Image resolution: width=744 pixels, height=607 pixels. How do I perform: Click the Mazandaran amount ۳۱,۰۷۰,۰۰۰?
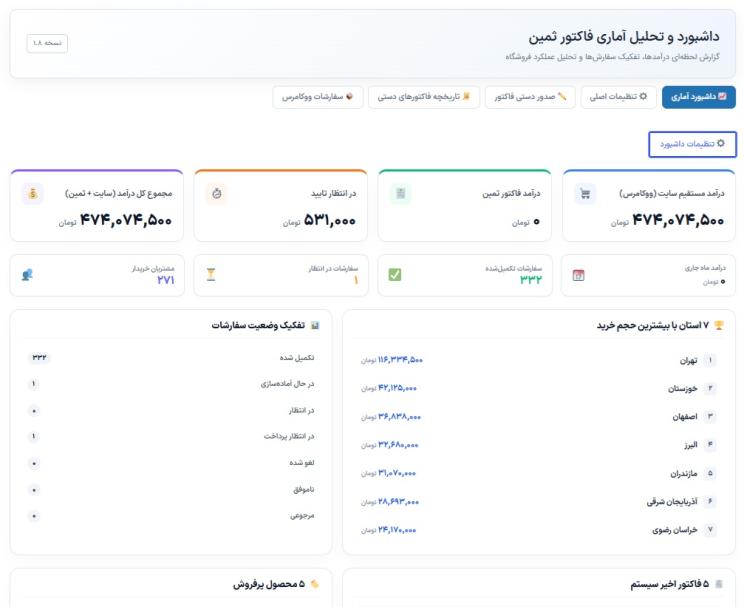pos(397,473)
